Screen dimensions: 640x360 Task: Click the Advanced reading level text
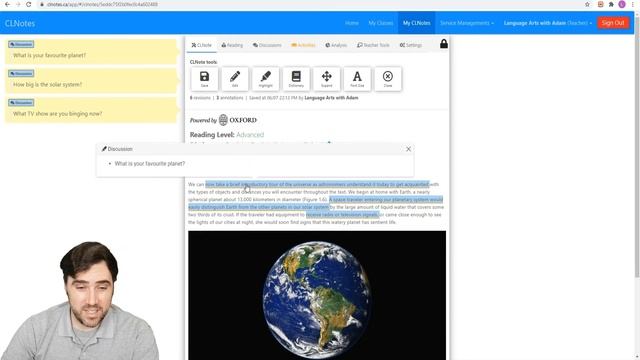[250, 135]
